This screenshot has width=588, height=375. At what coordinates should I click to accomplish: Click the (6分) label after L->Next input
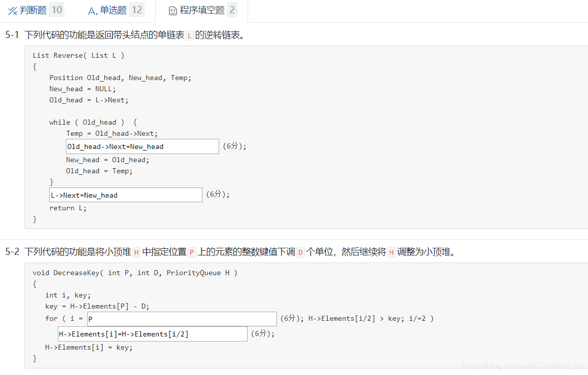coord(216,194)
